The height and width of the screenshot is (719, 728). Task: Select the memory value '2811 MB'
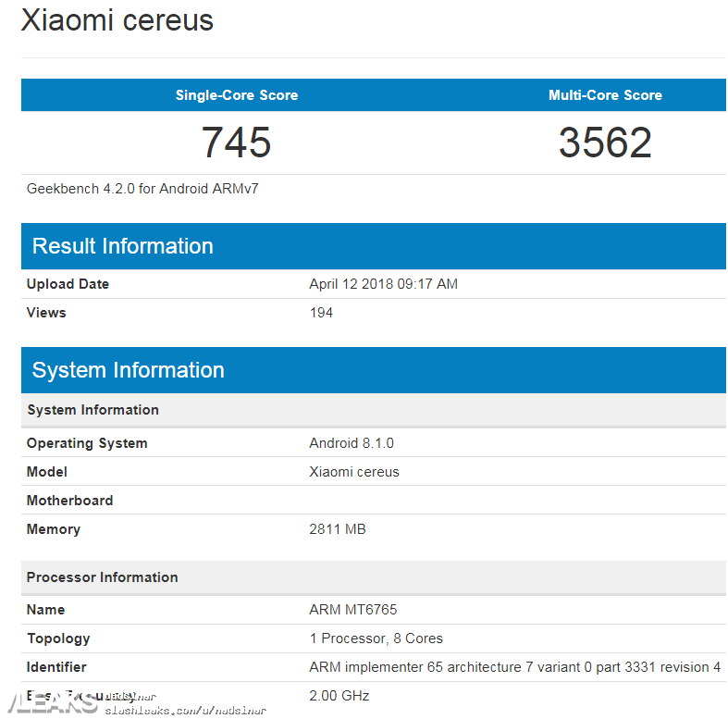click(338, 529)
